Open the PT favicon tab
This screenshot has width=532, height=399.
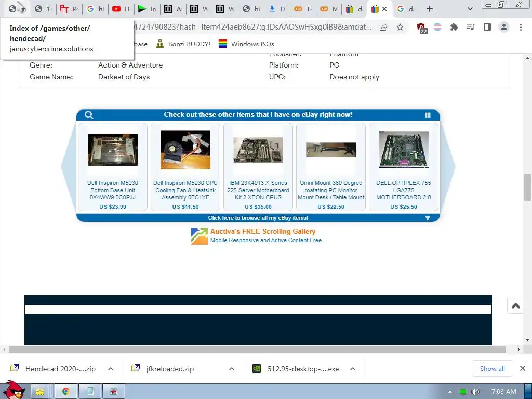tap(69, 9)
